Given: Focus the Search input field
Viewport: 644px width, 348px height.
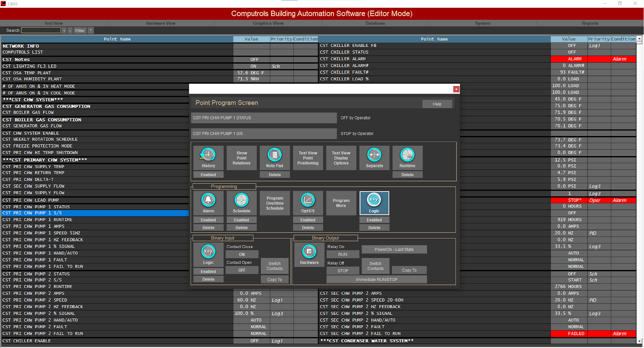Looking at the screenshot, I should click(x=41, y=31).
